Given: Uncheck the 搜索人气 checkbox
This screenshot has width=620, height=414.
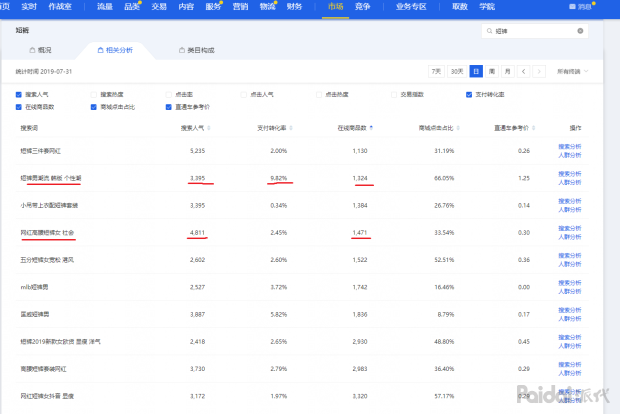Looking at the screenshot, I should [x=19, y=95].
